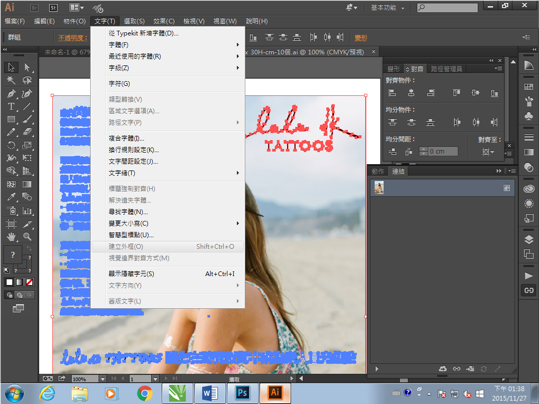Choose 字符(G) in the Type menu
The width and height of the screenshot is (539, 404).
[168, 84]
